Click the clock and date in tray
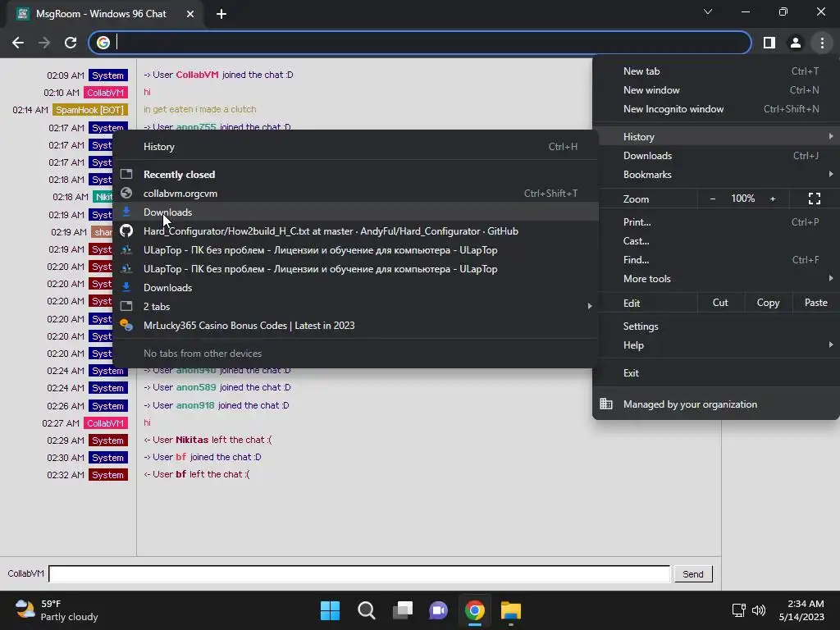Viewport: 840px width, 630px height. pos(801,610)
